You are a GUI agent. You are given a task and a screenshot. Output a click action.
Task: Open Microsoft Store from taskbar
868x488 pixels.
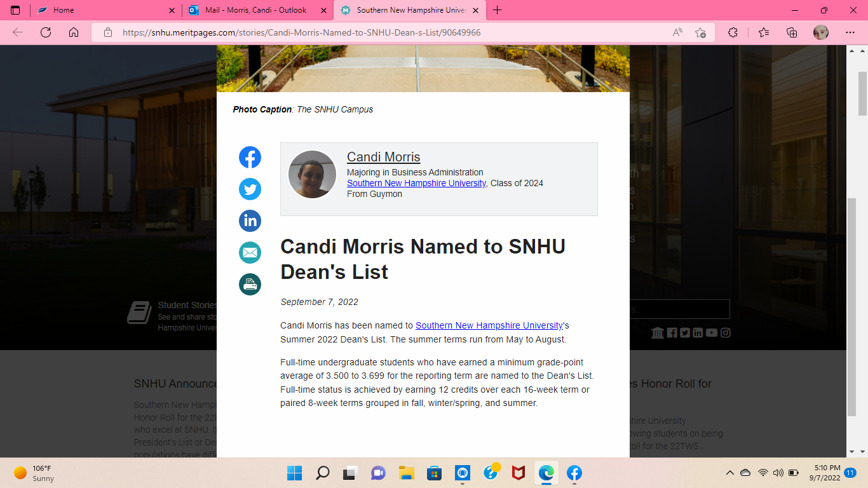tap(435, 473)
